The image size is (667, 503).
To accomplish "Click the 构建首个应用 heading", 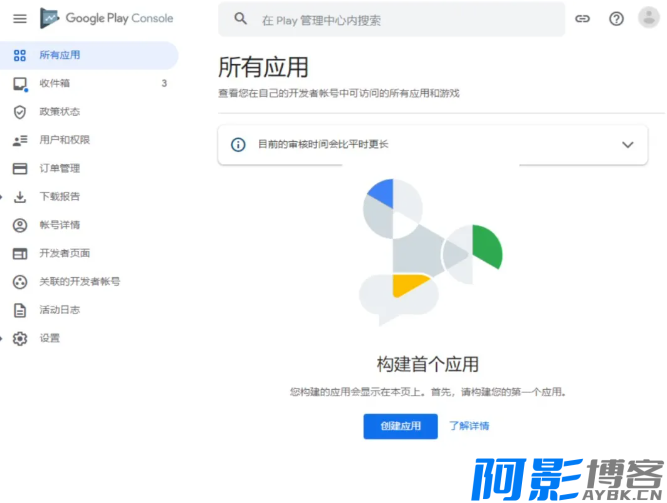I will 428,365.
